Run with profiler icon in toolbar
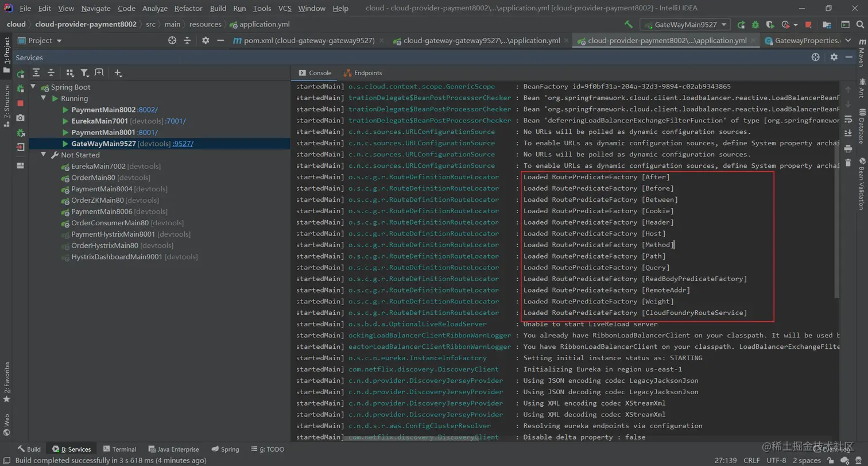 785,25
